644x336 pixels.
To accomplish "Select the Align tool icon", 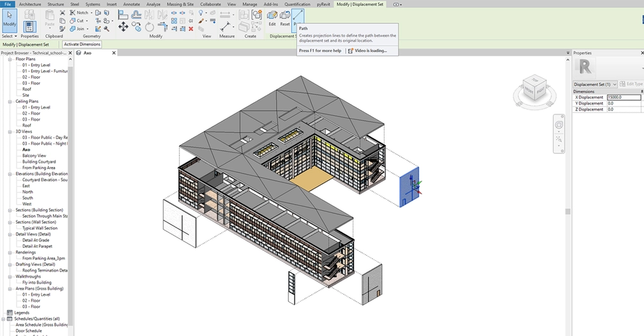I will tap(123, 15).
